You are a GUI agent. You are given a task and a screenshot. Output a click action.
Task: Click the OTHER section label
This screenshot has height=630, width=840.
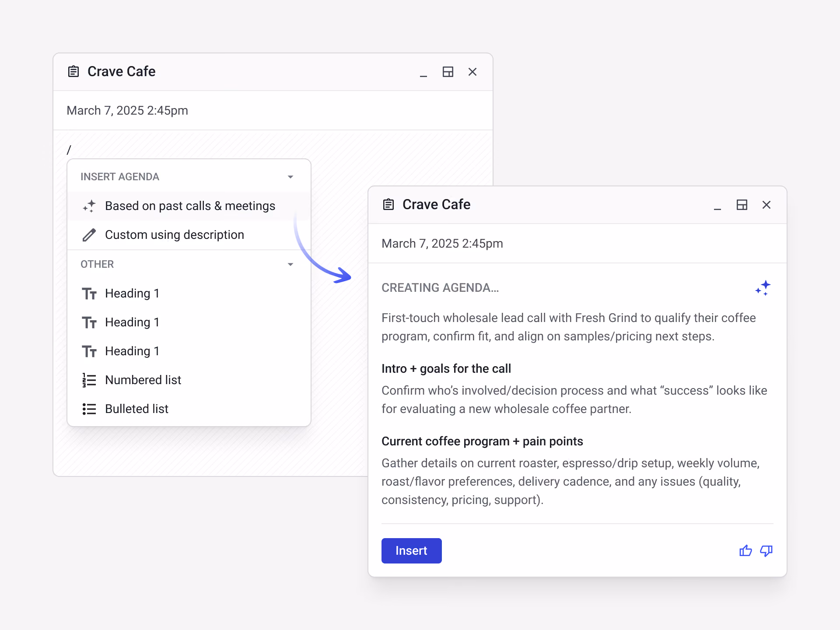[97, 264]
